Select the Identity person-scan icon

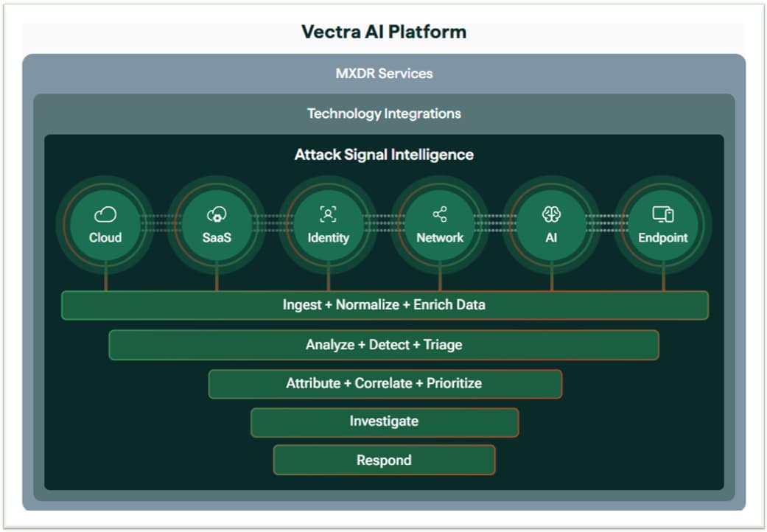[327, 214]
